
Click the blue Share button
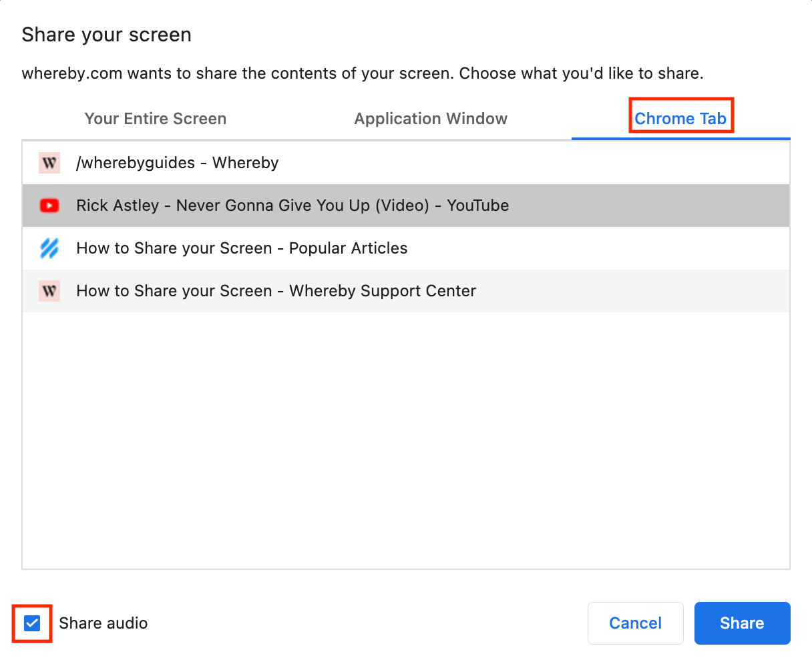(x=742, y=623)
